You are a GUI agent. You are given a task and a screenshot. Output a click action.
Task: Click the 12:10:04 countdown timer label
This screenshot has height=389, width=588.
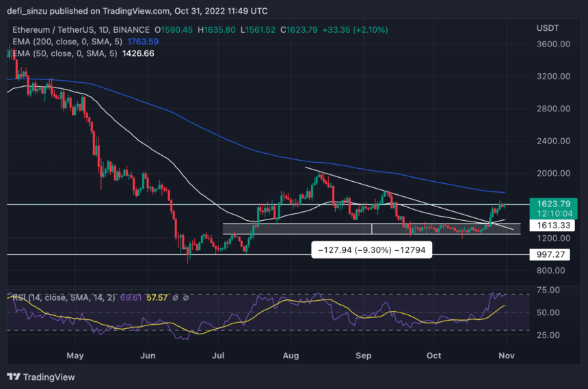pos(552,213)
